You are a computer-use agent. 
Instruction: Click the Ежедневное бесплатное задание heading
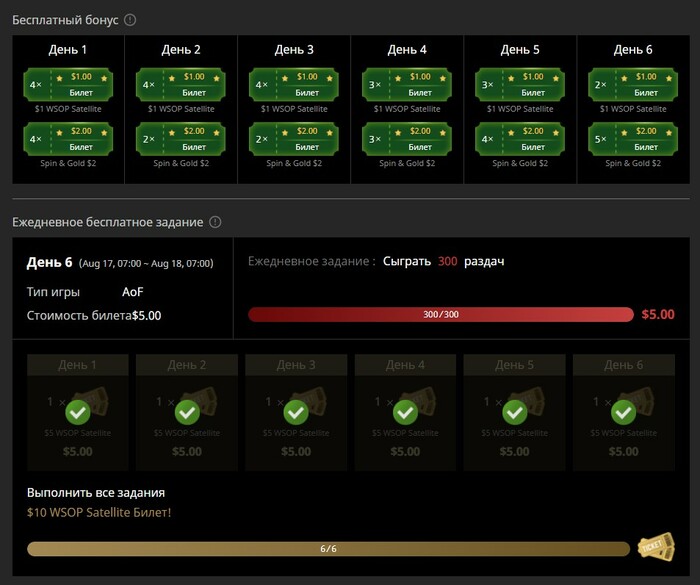(x=108, y=222)
